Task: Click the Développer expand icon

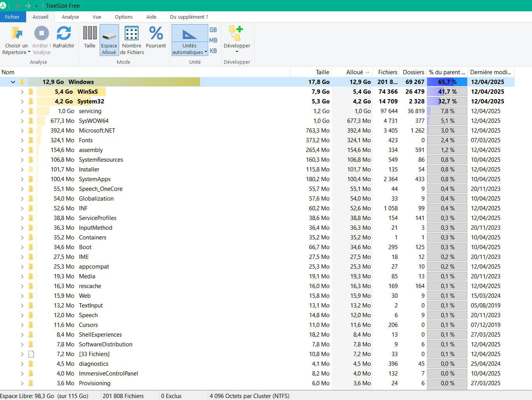Action: click(237, 33)
